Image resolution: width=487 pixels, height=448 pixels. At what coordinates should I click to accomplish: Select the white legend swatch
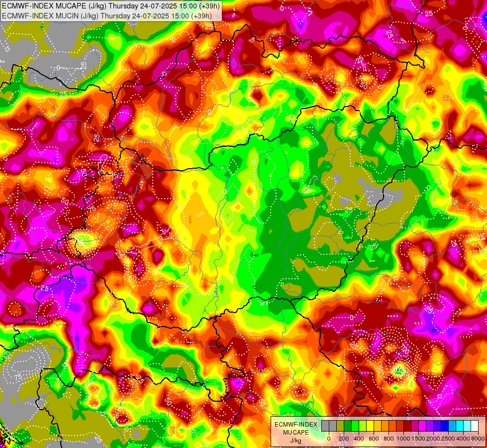coord(474,426)
